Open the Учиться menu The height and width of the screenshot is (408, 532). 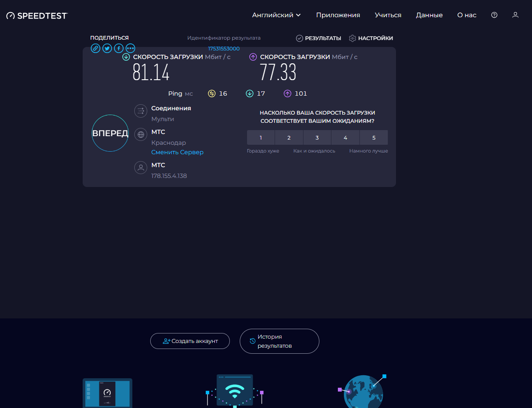pyautogui.click(x=388, y=15)
